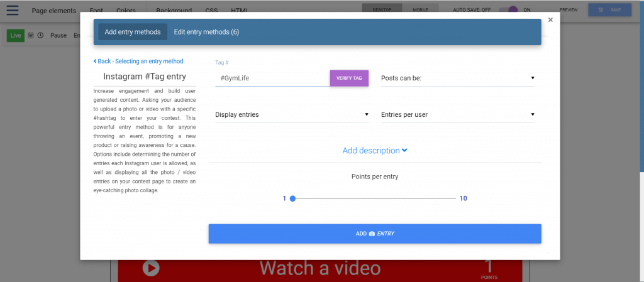The height and width of the screenshot is (282, 644).
Task: Click the clock icon beside Pause
Action: coord(40,36)
